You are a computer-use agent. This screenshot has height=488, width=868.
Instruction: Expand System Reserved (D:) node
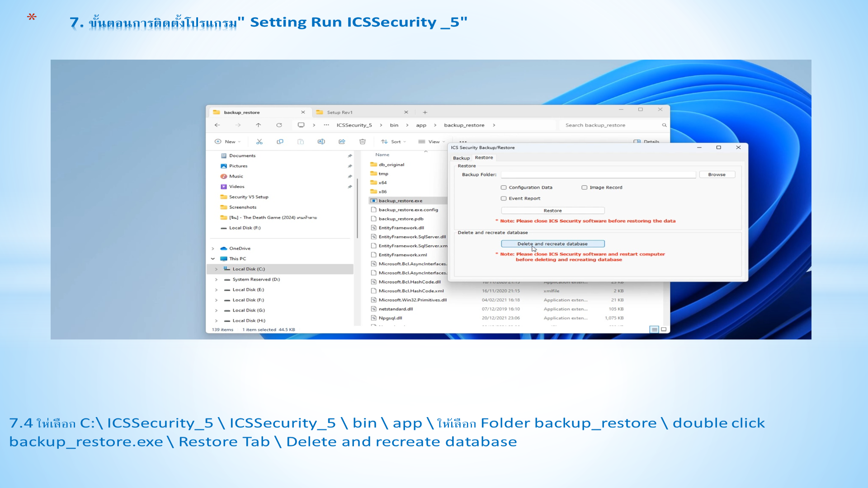point(217,280)
